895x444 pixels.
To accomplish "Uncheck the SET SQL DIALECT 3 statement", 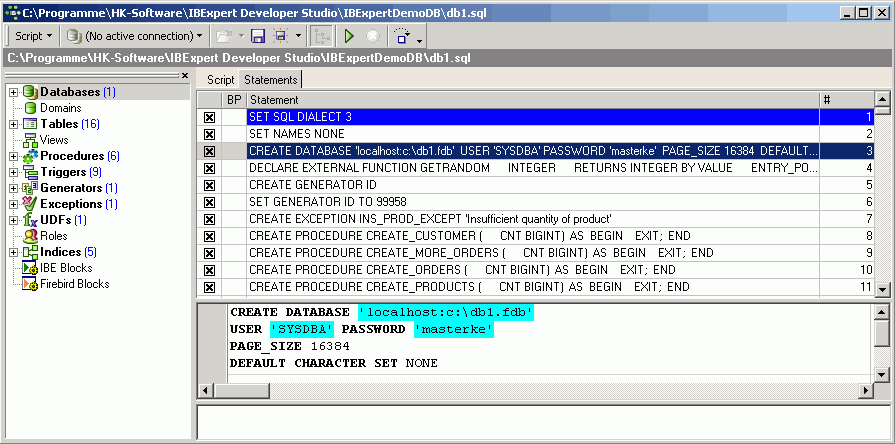I will pos(209,118).
